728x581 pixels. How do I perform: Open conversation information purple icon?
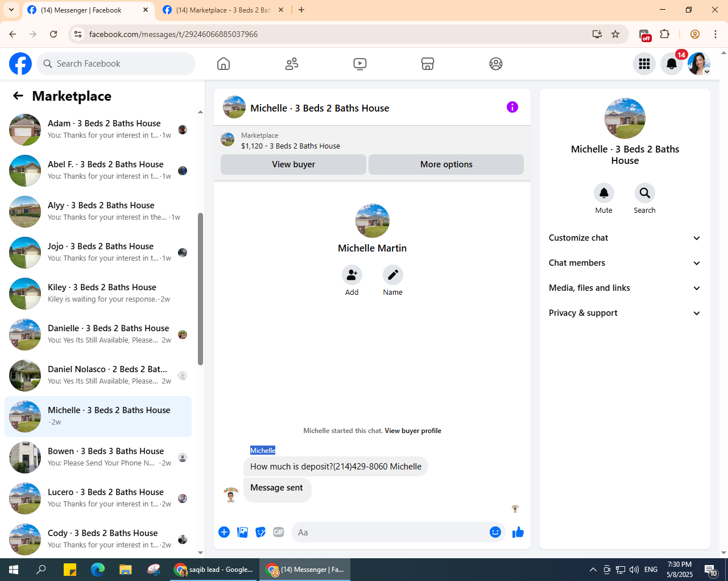(x=512, y=107)
